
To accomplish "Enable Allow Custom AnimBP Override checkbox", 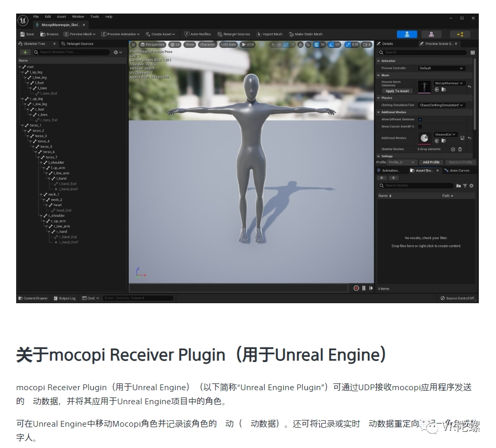I will (x=420, y=127).
